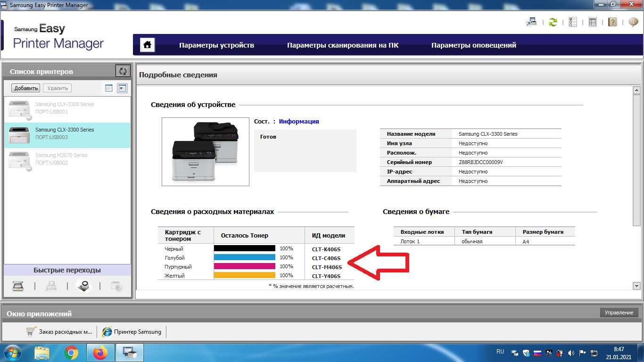Click the cyan toner level bar
Screen dimensions: 644x362
pyautogui.click(x=244, y=257)
